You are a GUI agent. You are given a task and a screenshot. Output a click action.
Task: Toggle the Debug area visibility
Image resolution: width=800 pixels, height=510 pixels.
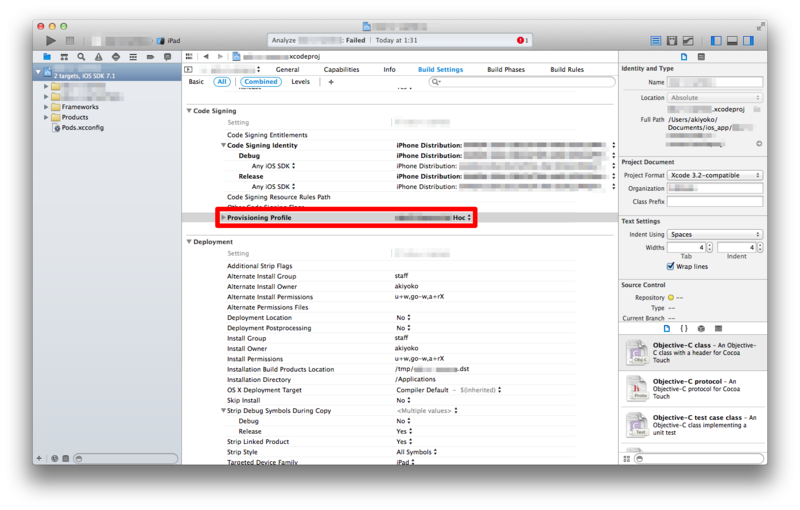pos(732,40)
